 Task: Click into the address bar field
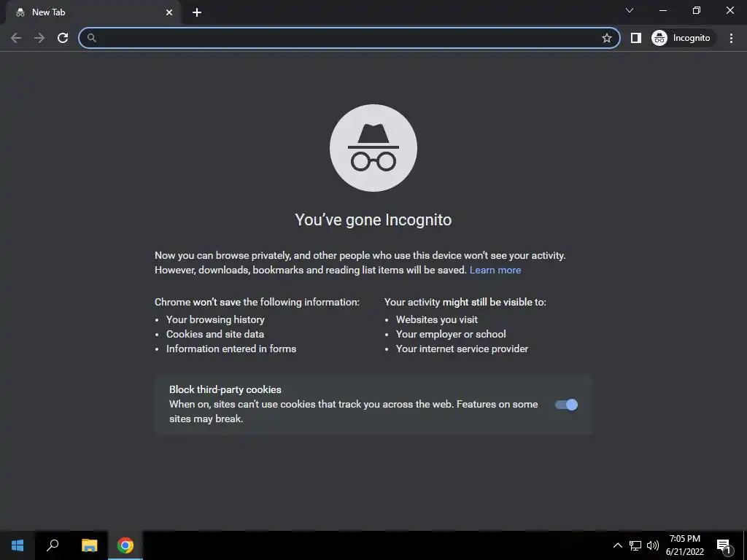click(x=349, y=38)
